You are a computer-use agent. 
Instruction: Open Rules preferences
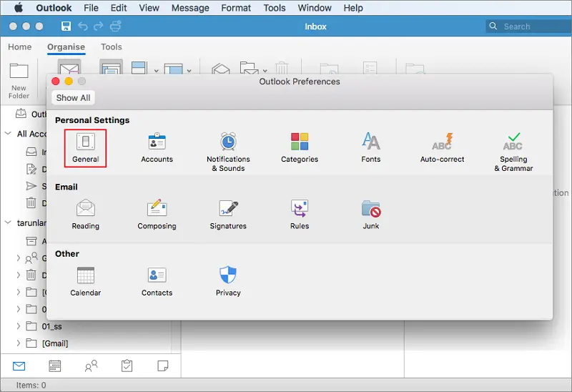pos(300,215)
